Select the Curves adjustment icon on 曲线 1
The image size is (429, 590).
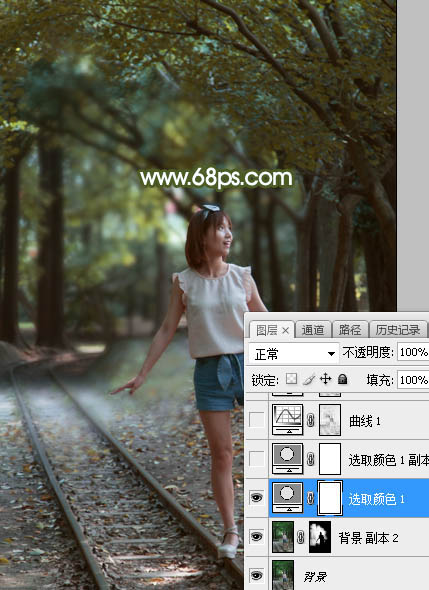(287, 420)
